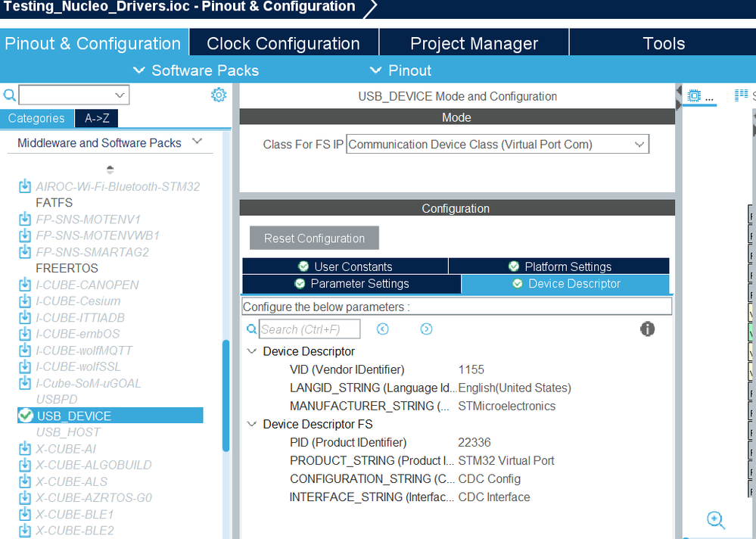Open the Pinout dropdown menu
This screenshot has width=756, height=539.
[400, 70]
